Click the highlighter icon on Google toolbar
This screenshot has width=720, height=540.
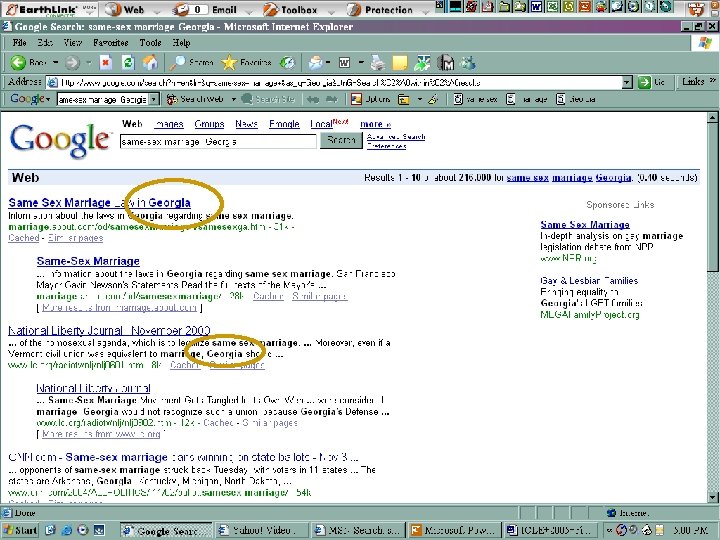coord(433,99)
